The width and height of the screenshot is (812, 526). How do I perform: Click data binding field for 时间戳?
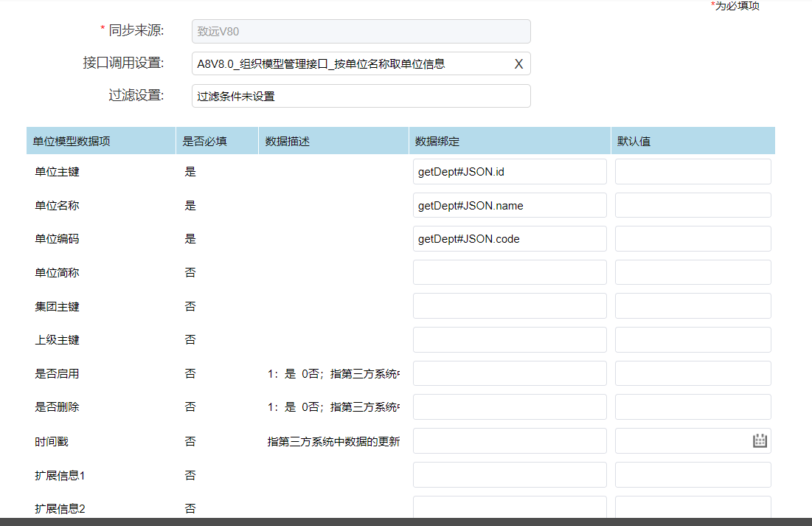coord(509,441)
